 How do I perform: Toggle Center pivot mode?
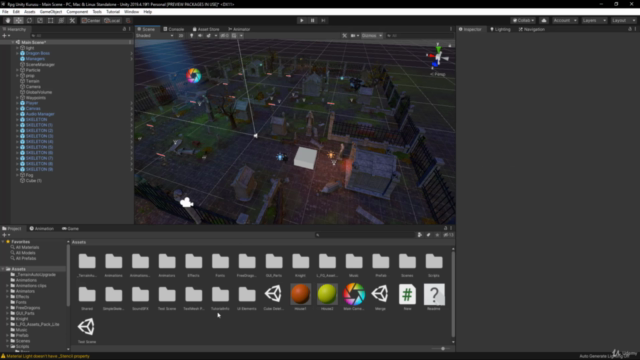91,20
